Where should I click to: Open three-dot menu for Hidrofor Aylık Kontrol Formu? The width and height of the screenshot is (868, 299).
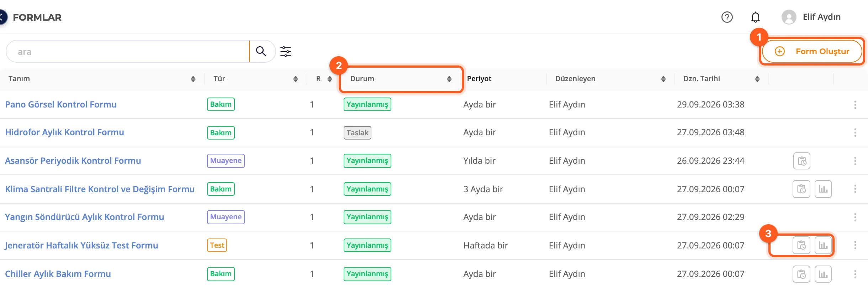pyautogui.click(x=855, y=133)
